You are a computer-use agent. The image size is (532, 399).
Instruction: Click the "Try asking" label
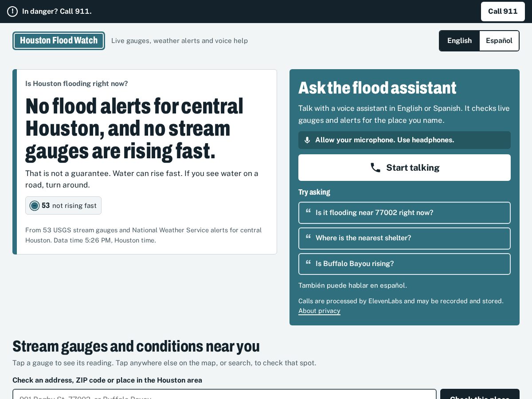click(314, 192)
